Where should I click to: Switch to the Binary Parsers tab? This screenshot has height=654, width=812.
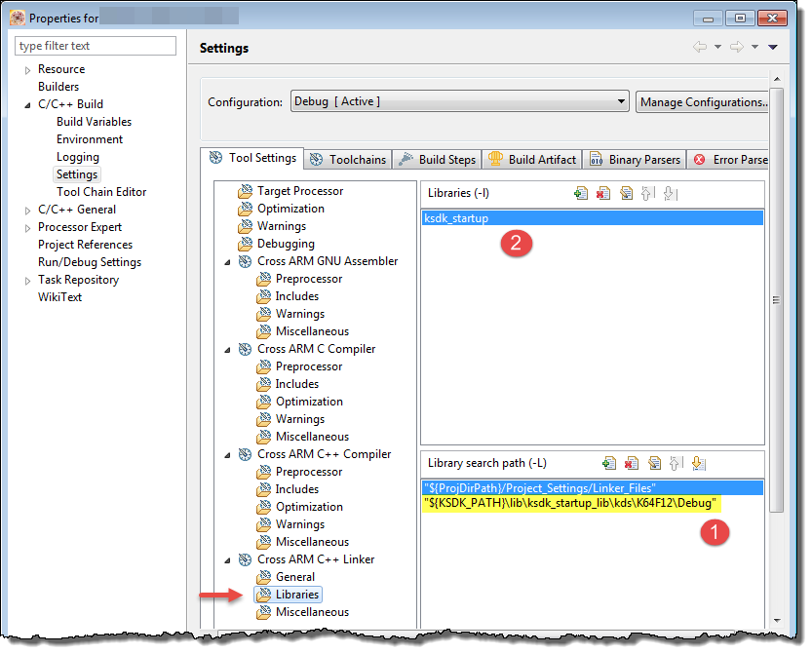(635, 160)
